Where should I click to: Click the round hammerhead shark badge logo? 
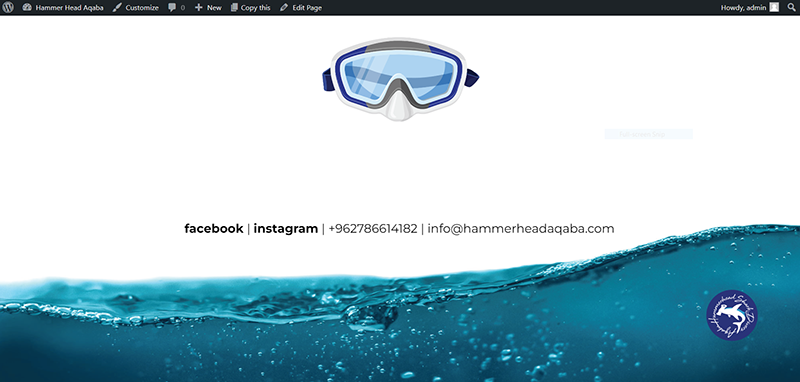click(732, 315)
